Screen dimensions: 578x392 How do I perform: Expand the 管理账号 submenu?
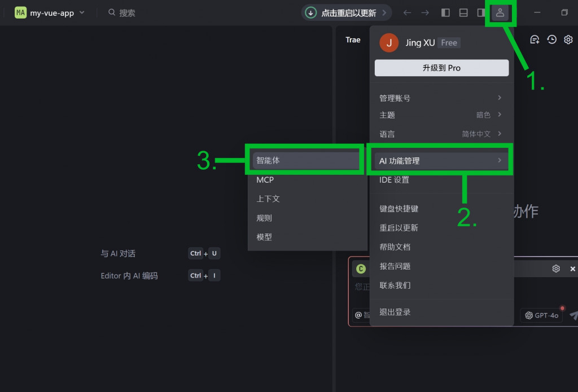[x=441, y=98]
